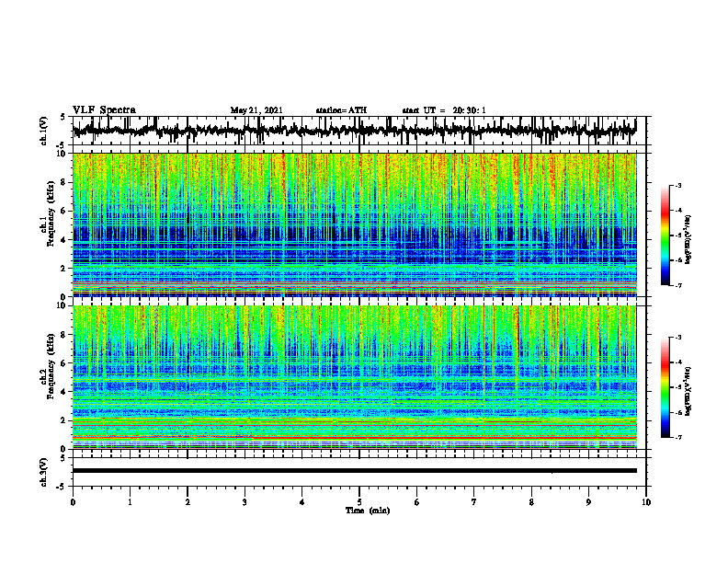Click the ch.2 spectrogram color scale bar
Image resolution: width=728 pixels, height=563 pixels.
click(x=665, y=387)
